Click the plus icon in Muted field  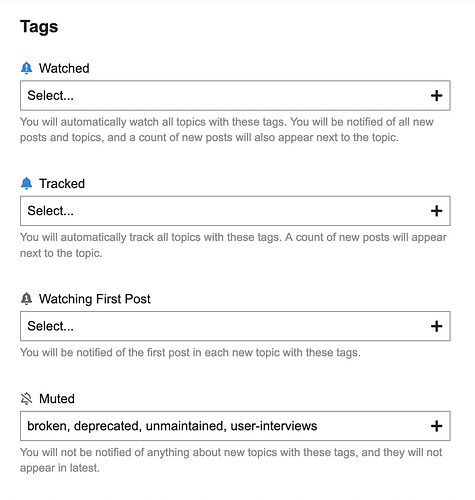(x=436, y=426)
